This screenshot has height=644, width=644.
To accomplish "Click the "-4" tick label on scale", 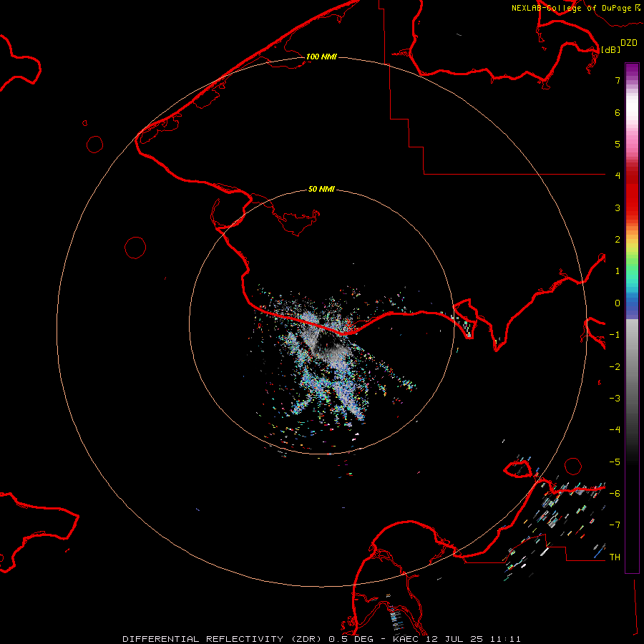I will [615, 430].
